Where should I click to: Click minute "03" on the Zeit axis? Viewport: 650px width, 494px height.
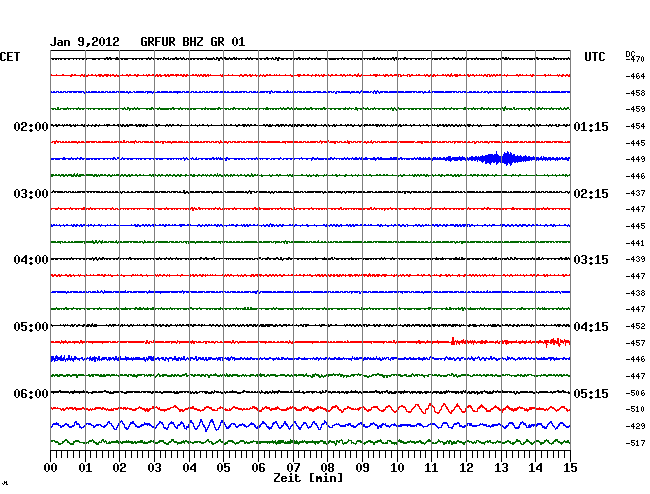point(154,468)
